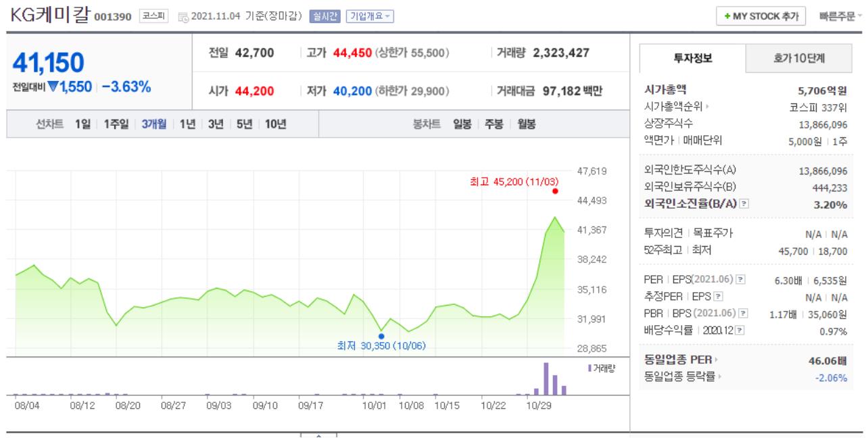Click the 저가 40,200 value
This screenshot has height=438, width=868.
(352, 91)
